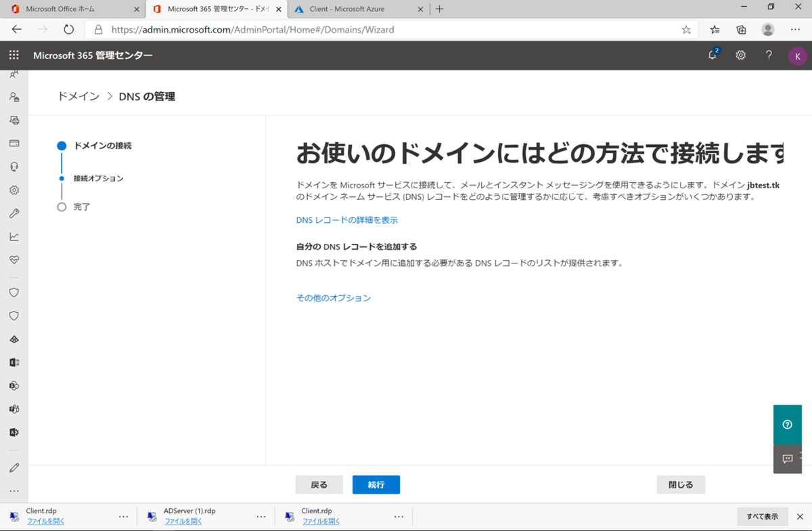812x531 pixels.
Task: Click すべて表示 in the downloads bar
Action: pos(762,517)
